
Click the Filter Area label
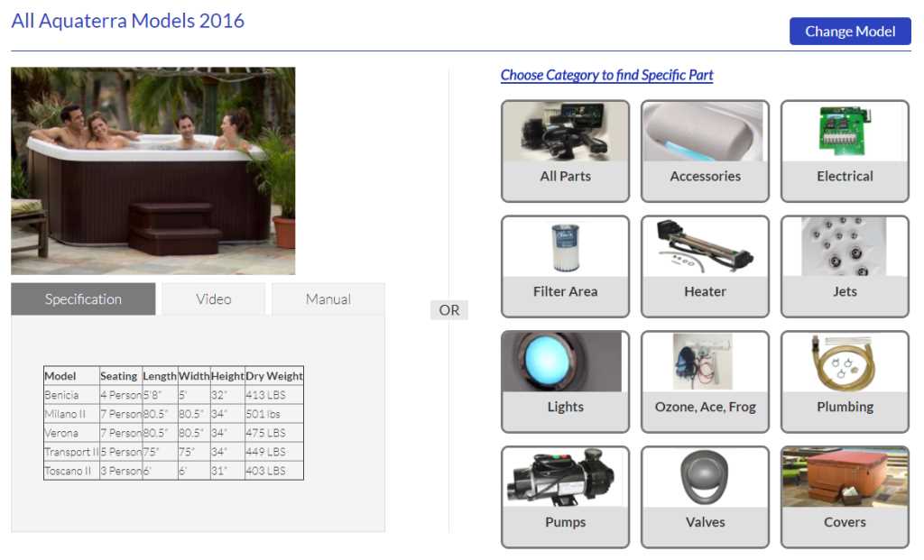[x=565, y=291]
